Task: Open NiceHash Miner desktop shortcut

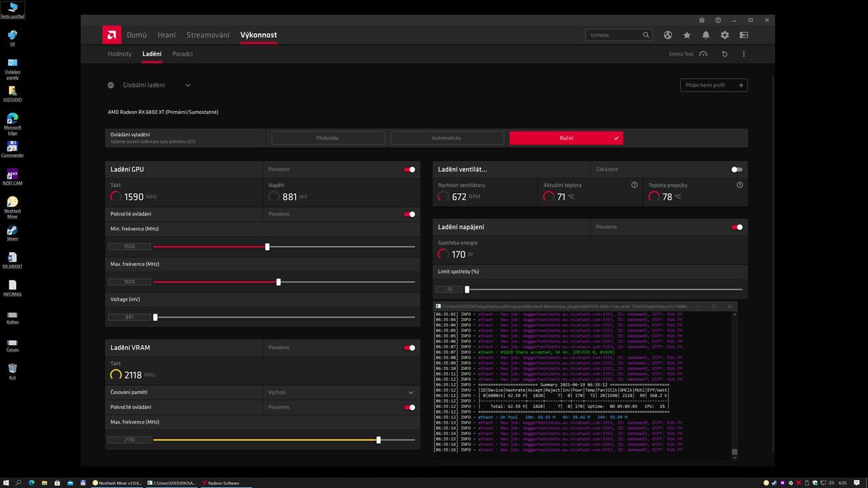Action: [x=12, y=206]
